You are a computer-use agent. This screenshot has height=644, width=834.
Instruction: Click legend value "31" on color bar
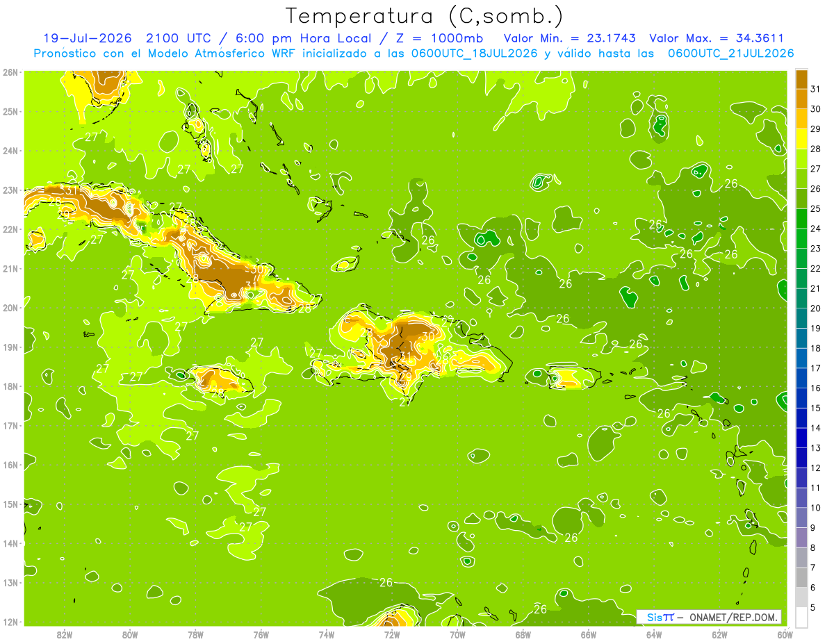pos(815,89)
